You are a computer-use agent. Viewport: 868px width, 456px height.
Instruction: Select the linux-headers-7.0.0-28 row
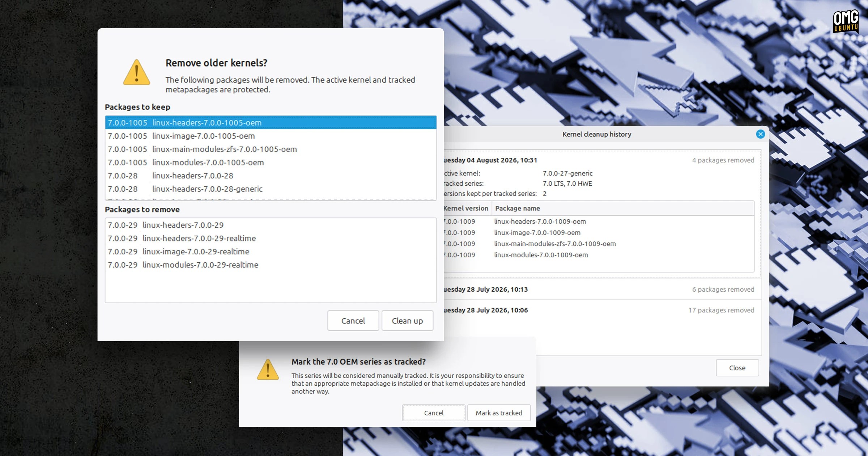pyautogui.click(x=271, y=176)
